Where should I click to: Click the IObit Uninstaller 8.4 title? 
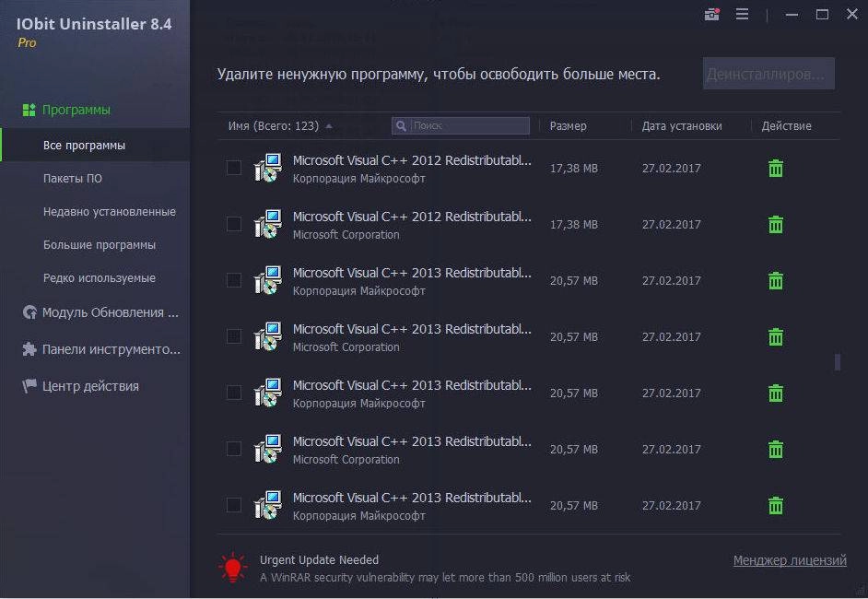coord(94,24)
